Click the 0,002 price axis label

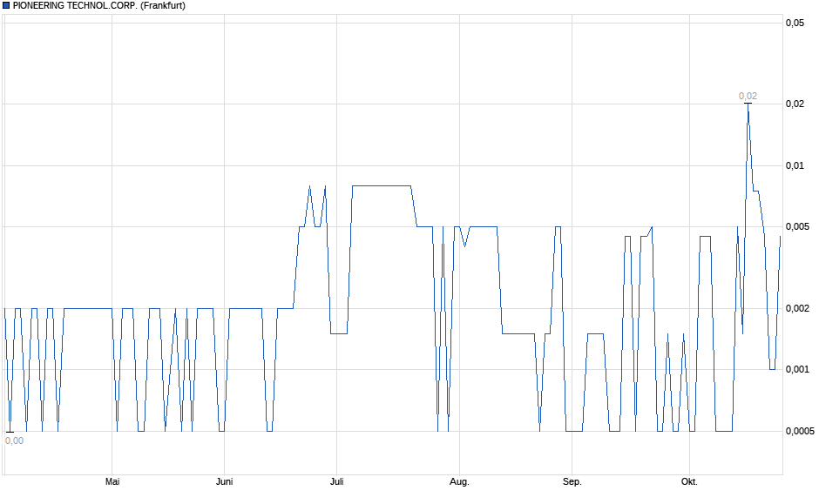click(797, 308)
